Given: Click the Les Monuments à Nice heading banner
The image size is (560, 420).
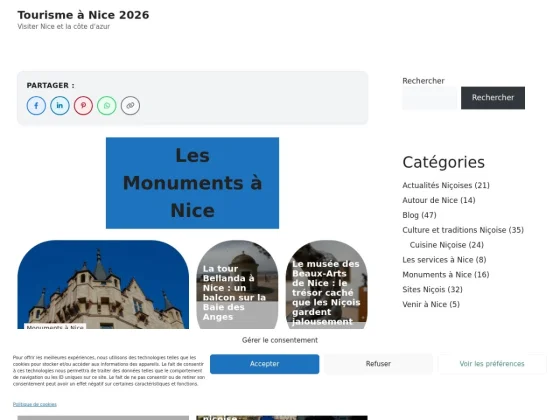Looking at the screenshot, I should tap(192, 183).
